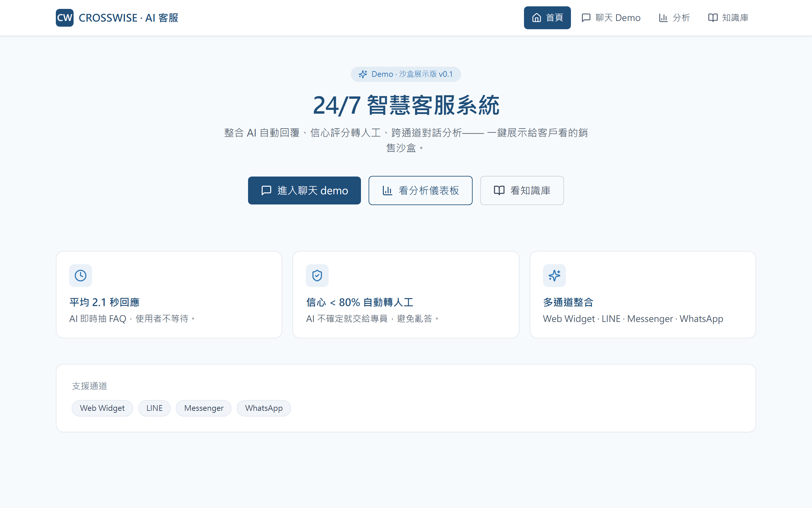
Task: Click AI 不確定就交給專員 description text
Action: (x=372, y=318)
